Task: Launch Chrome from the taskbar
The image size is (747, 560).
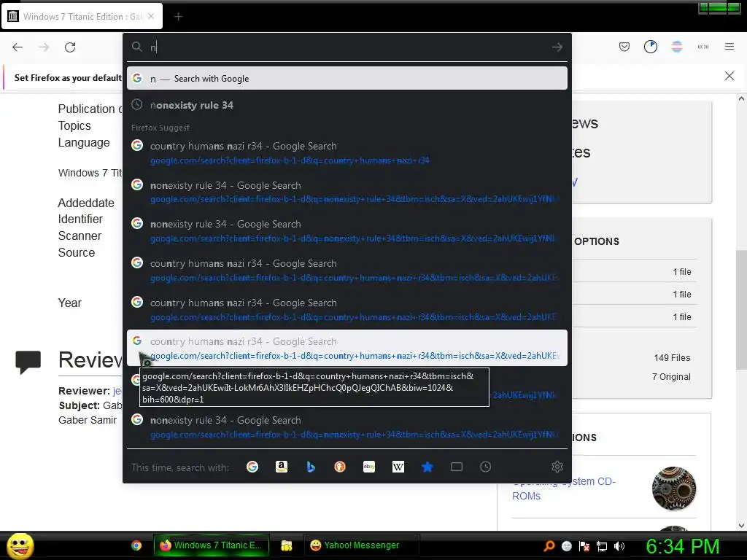Action: 136,545
